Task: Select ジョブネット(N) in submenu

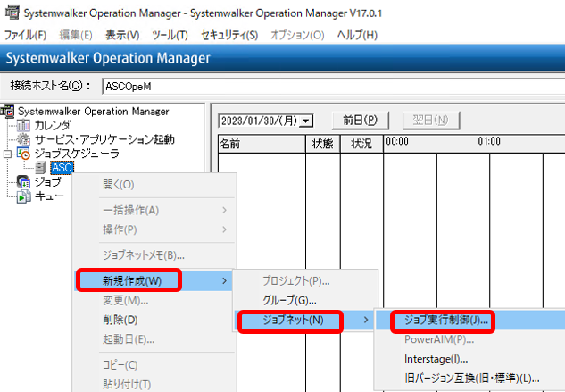Action: (305, 320)
